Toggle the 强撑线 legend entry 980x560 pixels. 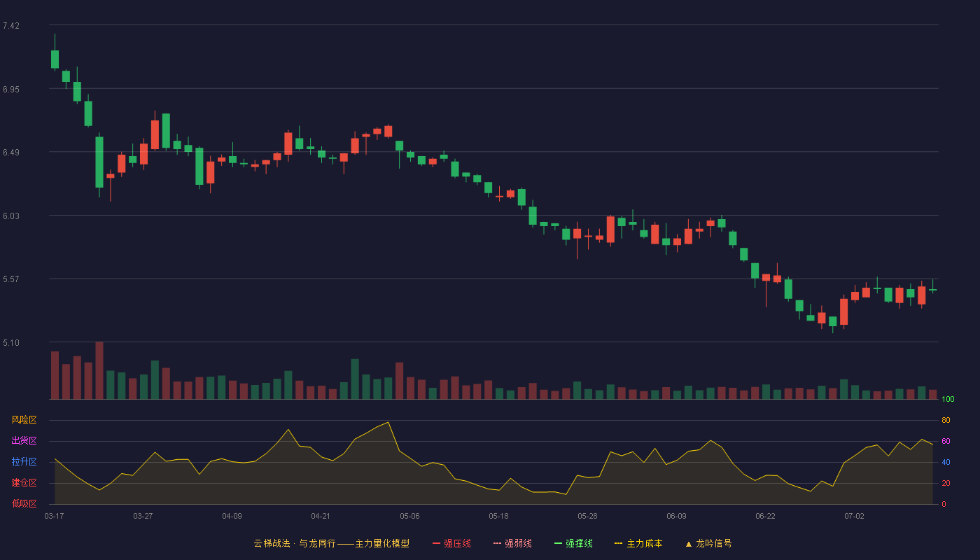(x=573, y=543)
